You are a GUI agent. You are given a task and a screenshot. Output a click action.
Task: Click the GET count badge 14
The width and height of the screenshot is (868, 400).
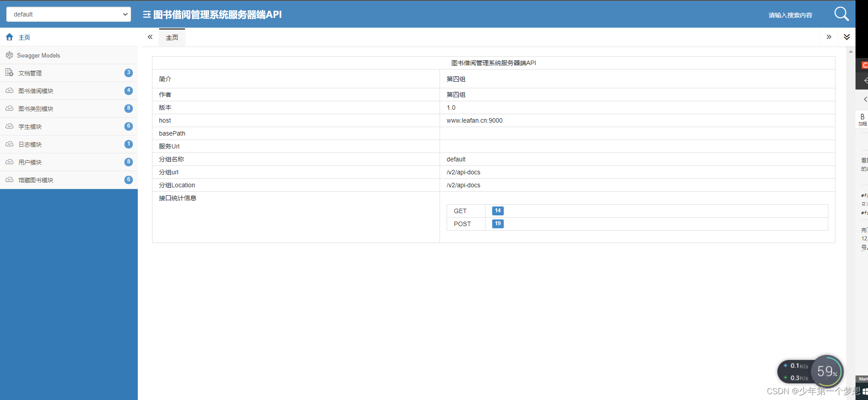498,211
